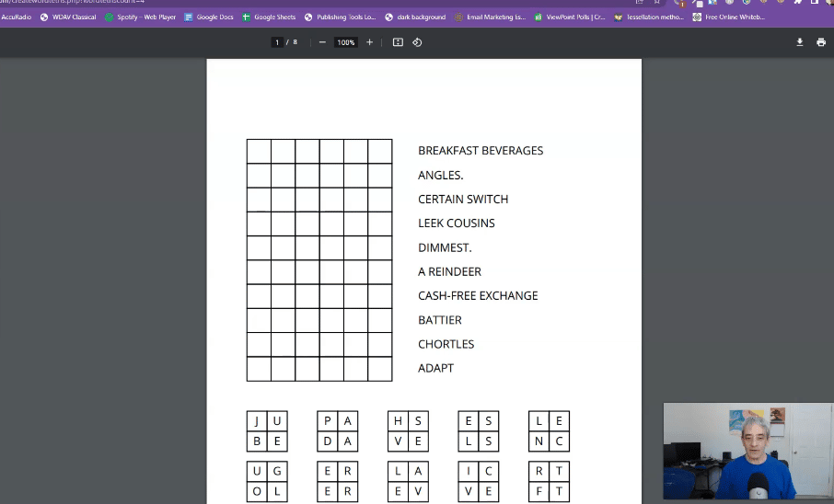Click the CASH-FREE EXCHANGE clue
Screen dimensions: 834x504
pos(478,295)
